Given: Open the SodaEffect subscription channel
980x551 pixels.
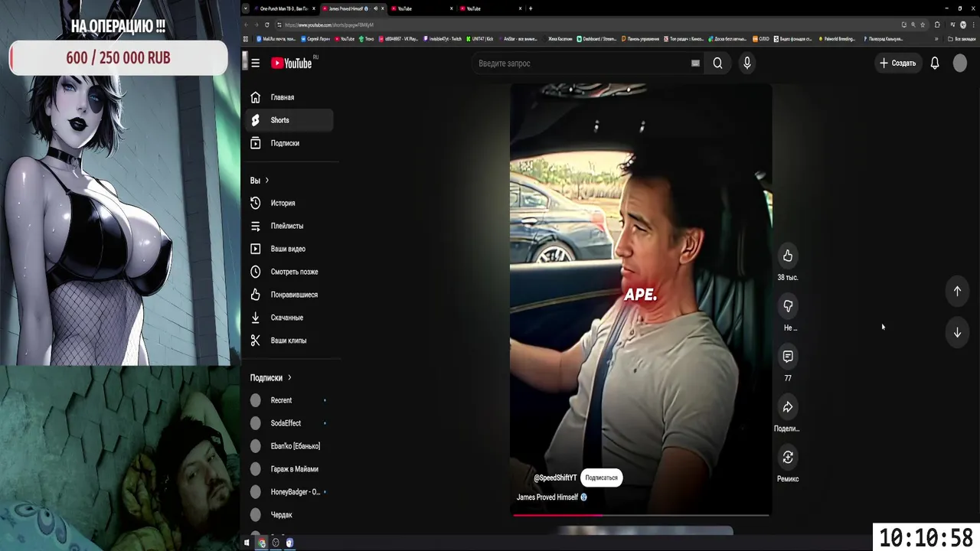Looking at the screenshot, I should point(289,423).
